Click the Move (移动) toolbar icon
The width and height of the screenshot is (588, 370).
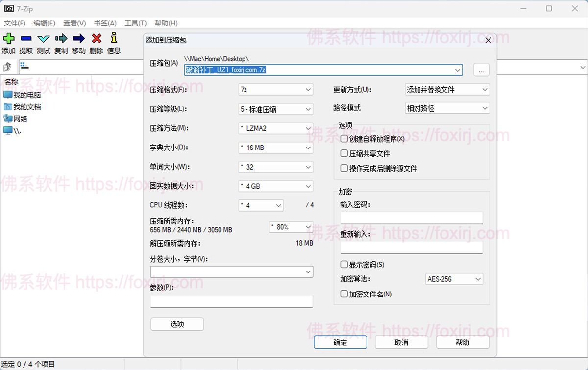coord(78,39)
